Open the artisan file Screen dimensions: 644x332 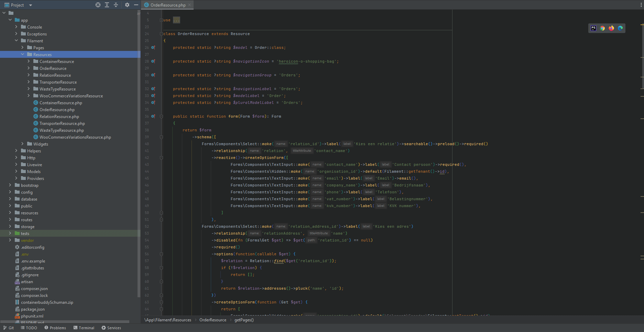(x=27, y=282)
